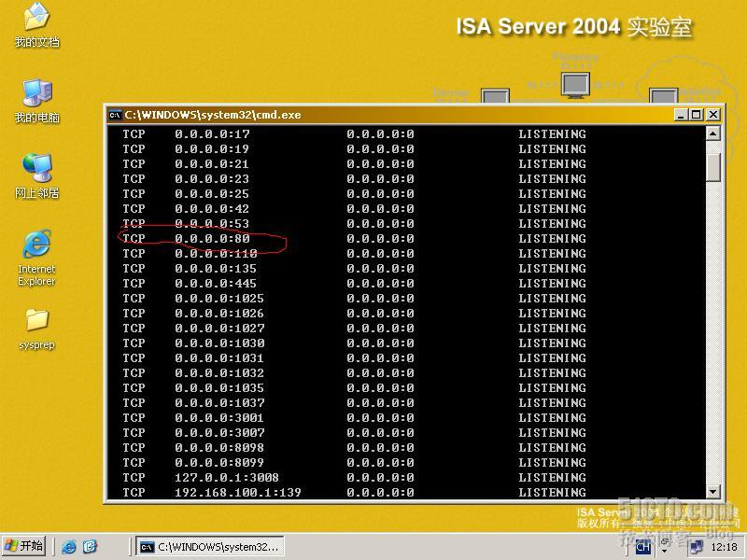Select the 网上邻居 desktop icon
This screenshot has height=560, width=747.
(36, 176)
